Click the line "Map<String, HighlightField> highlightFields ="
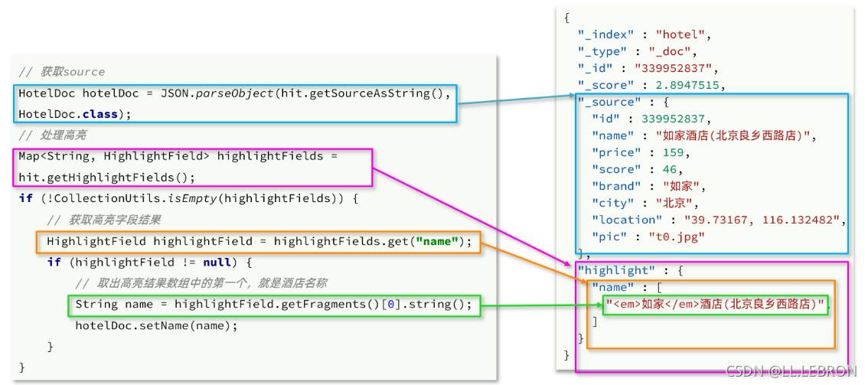 (x=178, y=157)
